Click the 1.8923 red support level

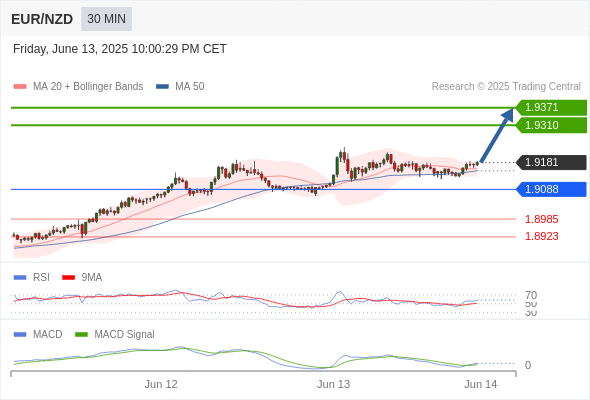(541, 236)
